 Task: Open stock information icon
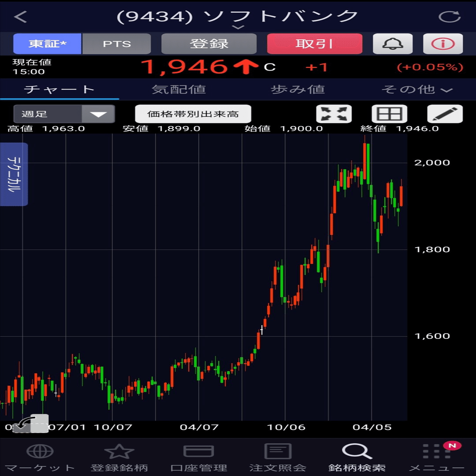tap(443, 44)
